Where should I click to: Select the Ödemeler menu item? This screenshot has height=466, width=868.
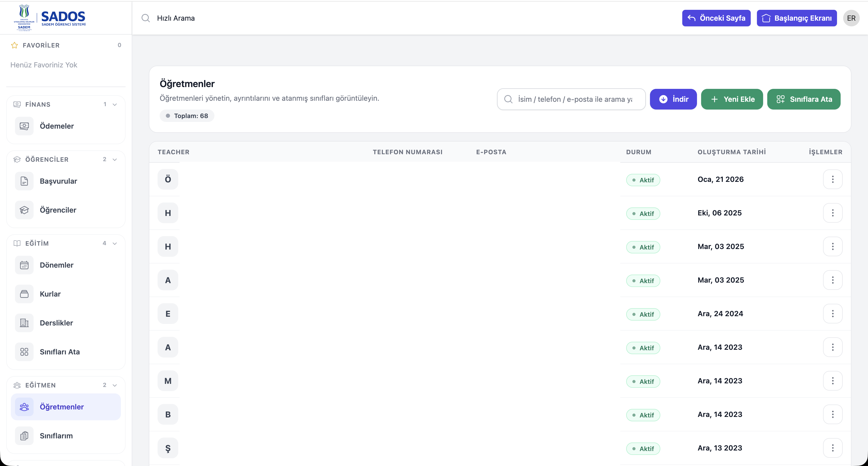coord(66,126)
